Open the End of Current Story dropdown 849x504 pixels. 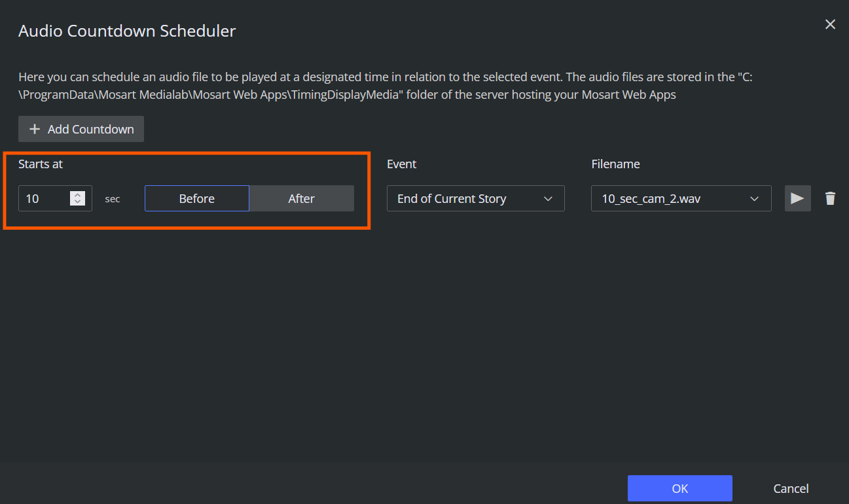(475, 198)
